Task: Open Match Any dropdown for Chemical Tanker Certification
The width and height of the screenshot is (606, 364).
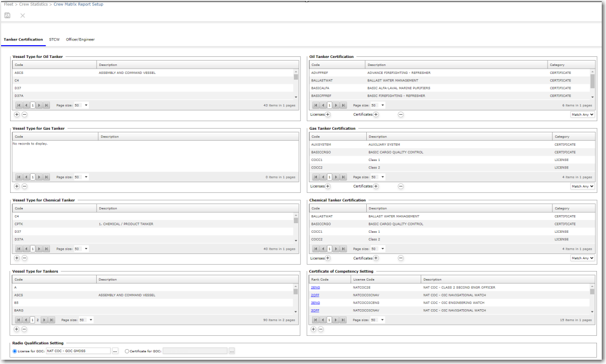Action: (582, 258)
